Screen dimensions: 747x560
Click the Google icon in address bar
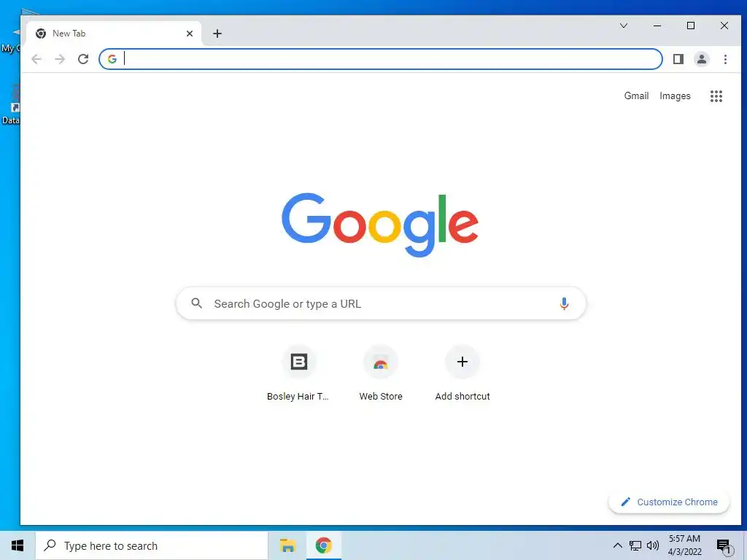112,59
